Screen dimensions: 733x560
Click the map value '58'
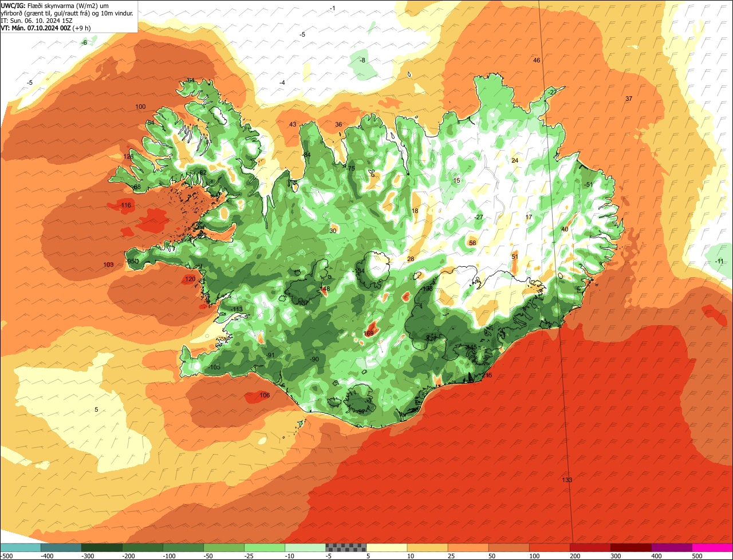click(472, 243)
